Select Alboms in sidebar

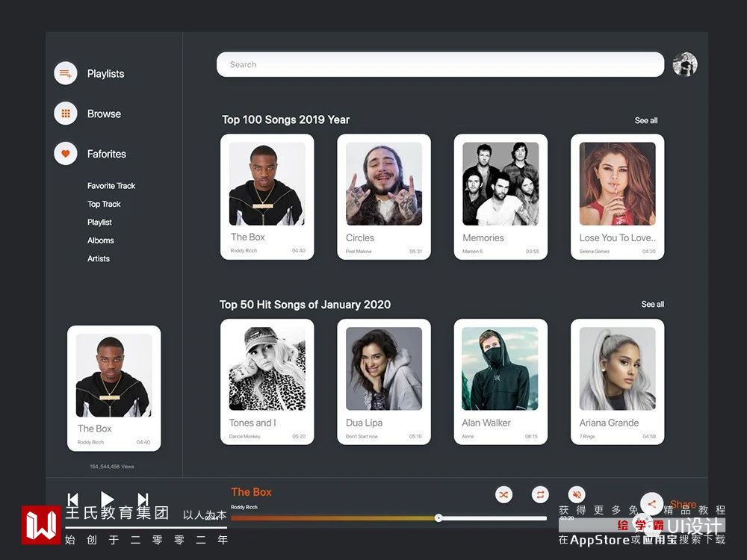click(101, 240)
